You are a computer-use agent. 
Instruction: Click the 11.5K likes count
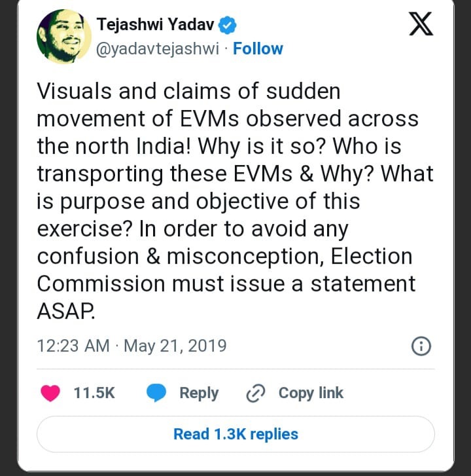(x=94, y=393)
